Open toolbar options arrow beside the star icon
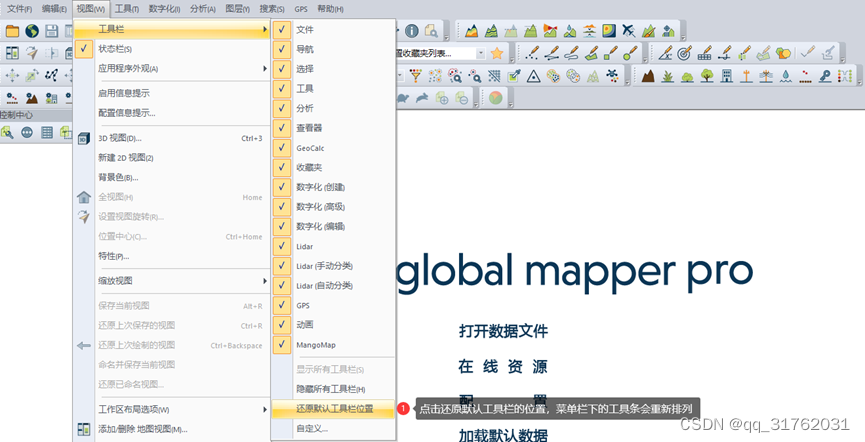The height and width of the screenshot is (442, 865). (x=512, y=54)
